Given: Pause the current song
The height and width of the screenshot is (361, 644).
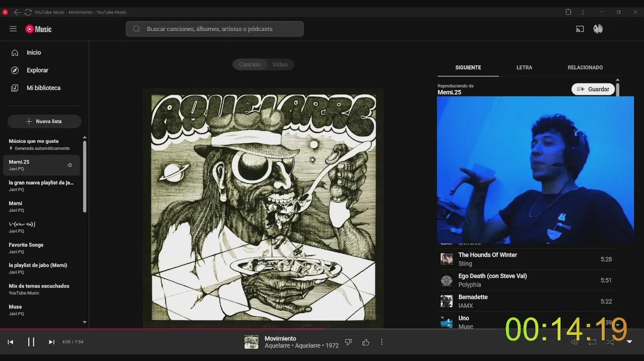Looking at the screenshot, I should point(31,342).
